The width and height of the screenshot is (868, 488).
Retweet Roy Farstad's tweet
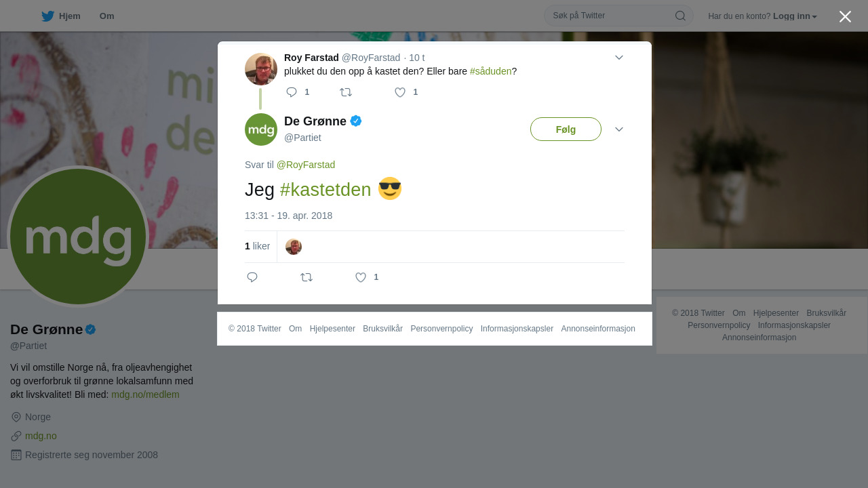[x=346, y=92]
